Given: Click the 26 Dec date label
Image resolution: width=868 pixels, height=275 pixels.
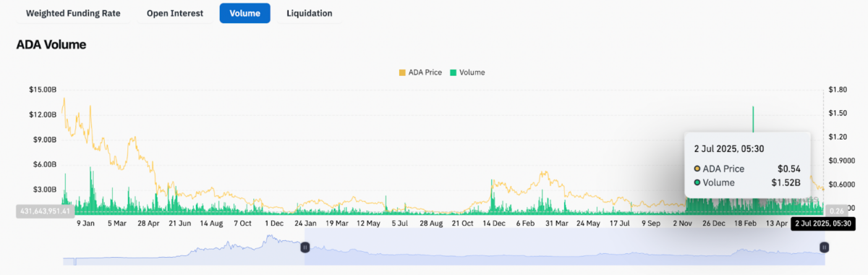Looking at the screenshot, I should [x=713, y=224].
